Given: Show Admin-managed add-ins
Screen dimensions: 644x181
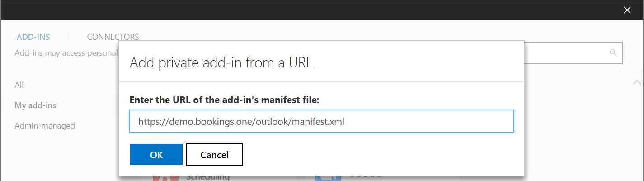Looking at the screenshot, I should (x=44, y=126).
